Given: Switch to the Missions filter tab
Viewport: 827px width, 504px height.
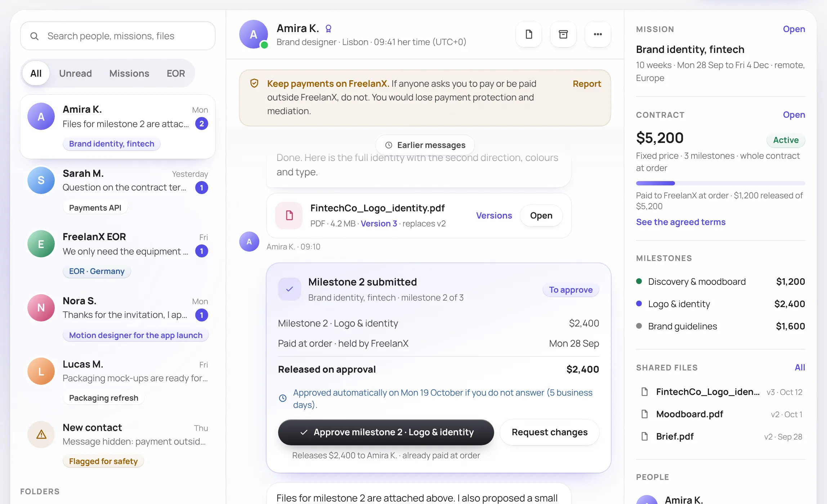Looking at the screenshot, I should click(129, 73).
